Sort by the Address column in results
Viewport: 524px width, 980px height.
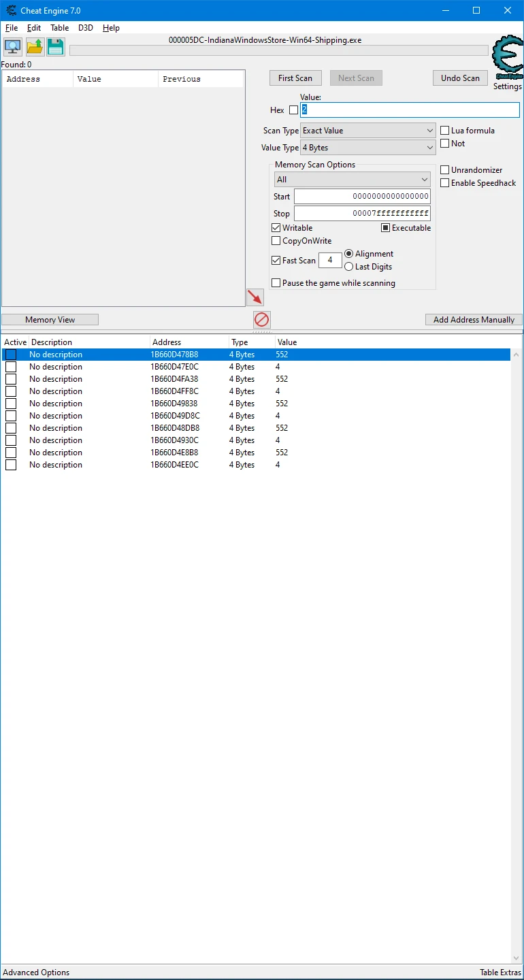(x=39, y=79)
